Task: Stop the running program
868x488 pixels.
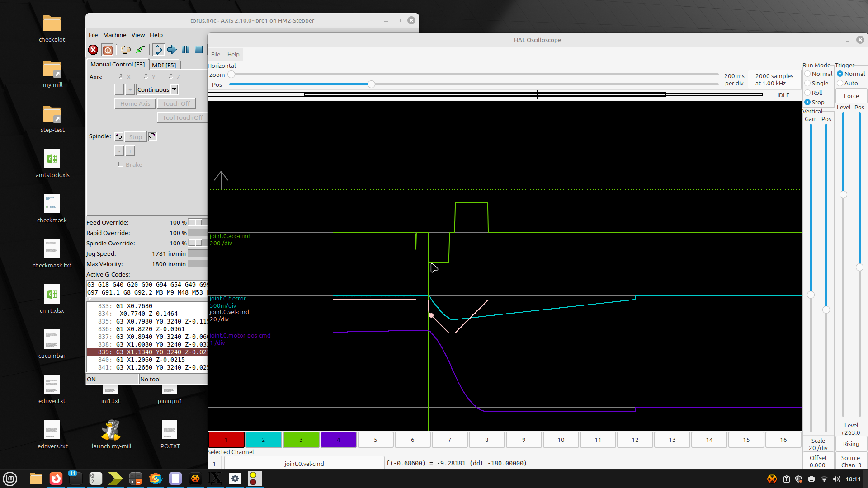Action: [x=198, y=50]
